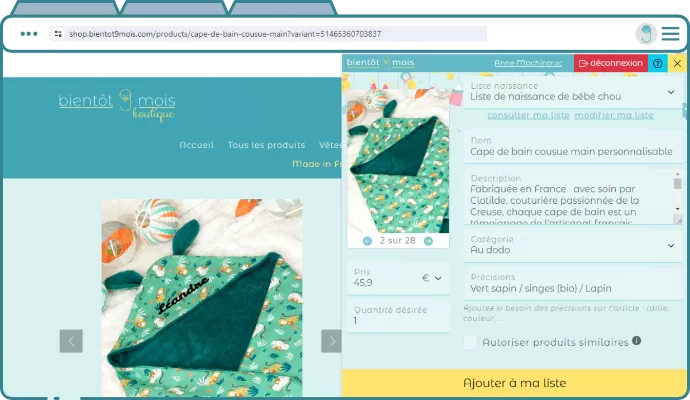Open the three-dots browser menu
Image resolution: width=690 pixels, height=400 pixels.
point(29,34)
